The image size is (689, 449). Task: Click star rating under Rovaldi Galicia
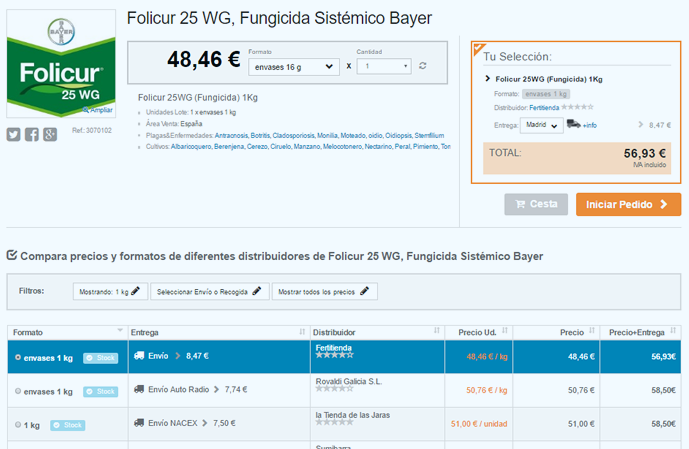pos(334,388)
